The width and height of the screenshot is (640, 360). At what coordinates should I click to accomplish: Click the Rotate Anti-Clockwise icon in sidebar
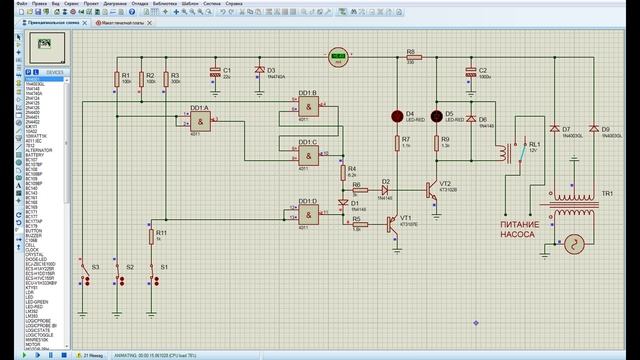(x=19, y=222)
